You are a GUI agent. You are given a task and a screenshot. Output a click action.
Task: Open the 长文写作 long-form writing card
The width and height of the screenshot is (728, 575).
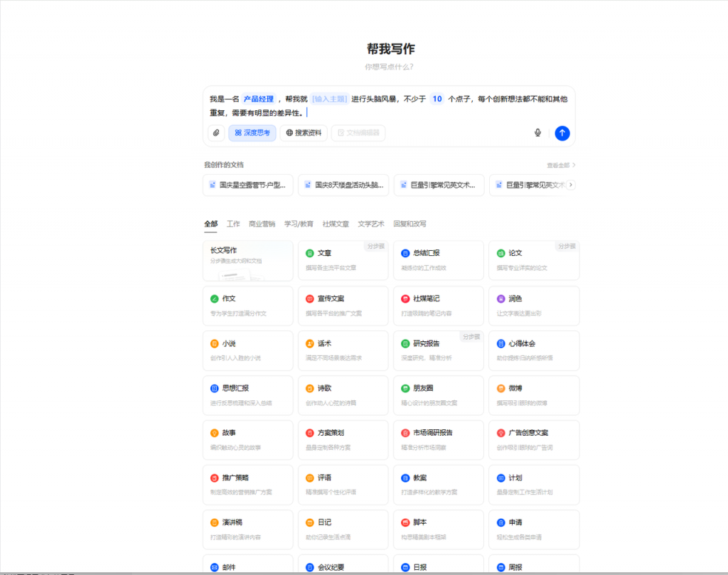(x=247, y=260)
